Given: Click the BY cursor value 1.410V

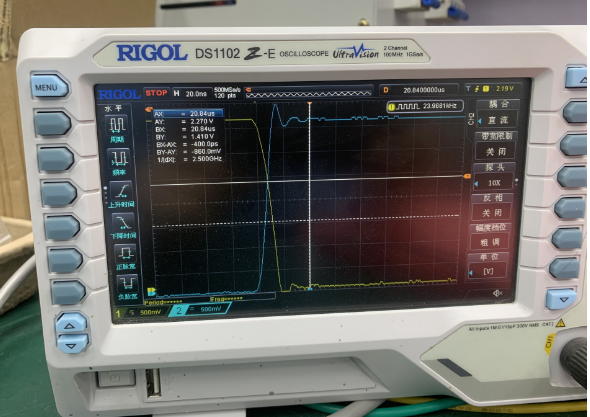Looking at the screenshot, I should click(x=202, y=136).
